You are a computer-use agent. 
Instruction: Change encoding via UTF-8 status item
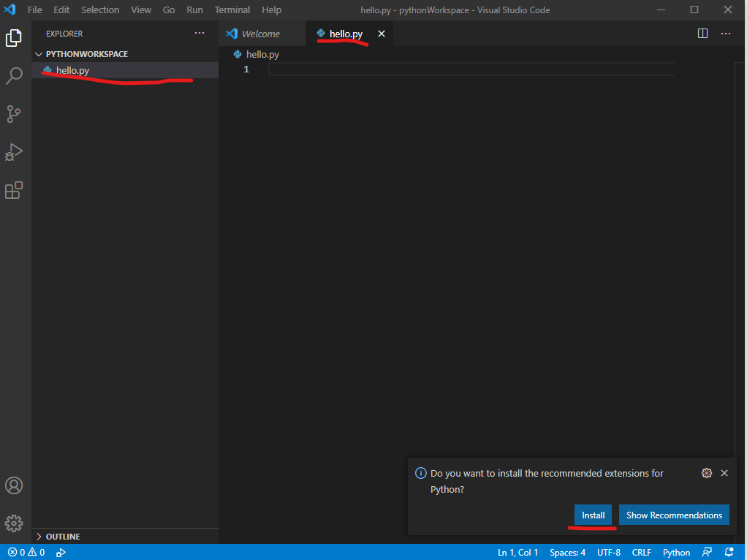[609, 553]
